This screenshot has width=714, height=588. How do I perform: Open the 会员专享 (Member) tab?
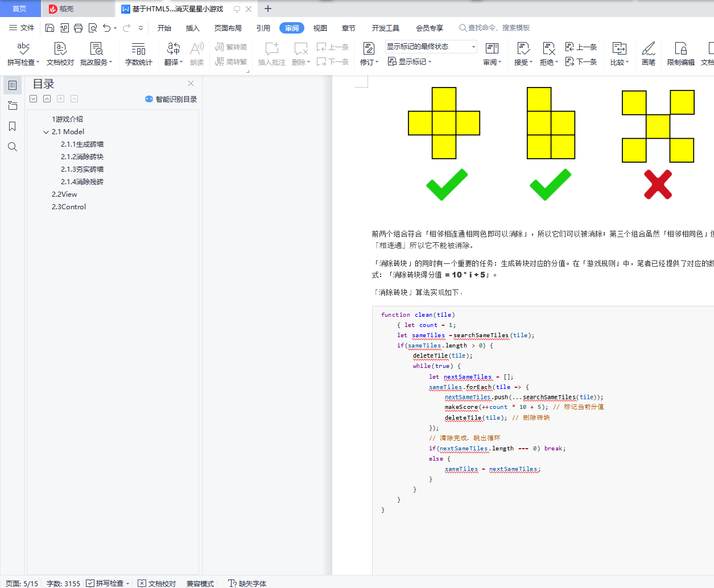(x=430, y=28)
